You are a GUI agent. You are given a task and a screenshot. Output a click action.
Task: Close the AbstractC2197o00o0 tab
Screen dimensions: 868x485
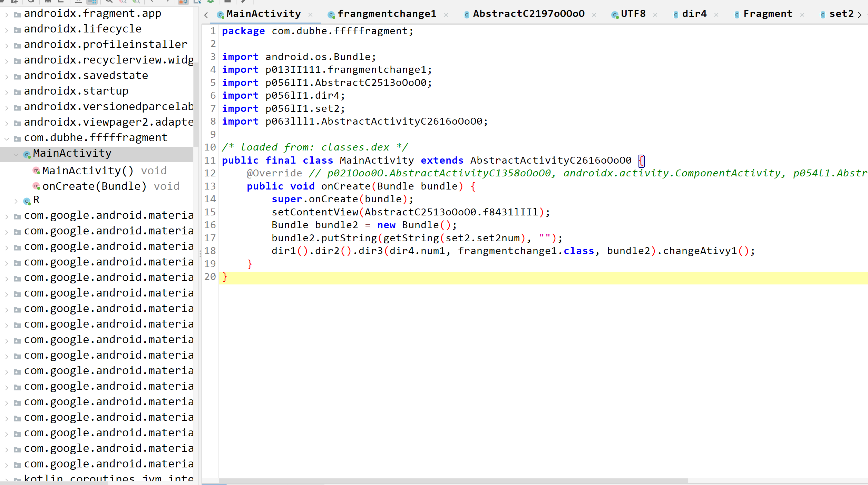tap(594, 14)
